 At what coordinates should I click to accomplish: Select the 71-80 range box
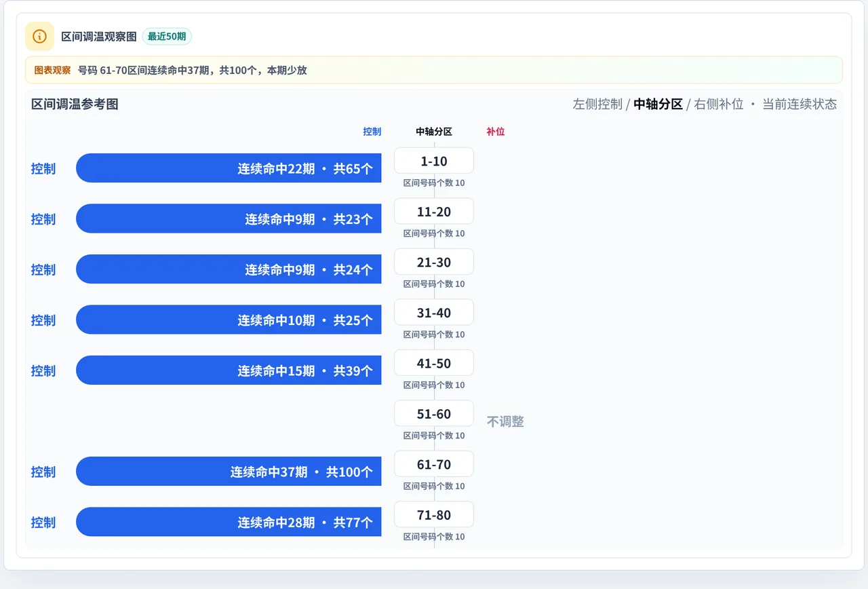434,514
